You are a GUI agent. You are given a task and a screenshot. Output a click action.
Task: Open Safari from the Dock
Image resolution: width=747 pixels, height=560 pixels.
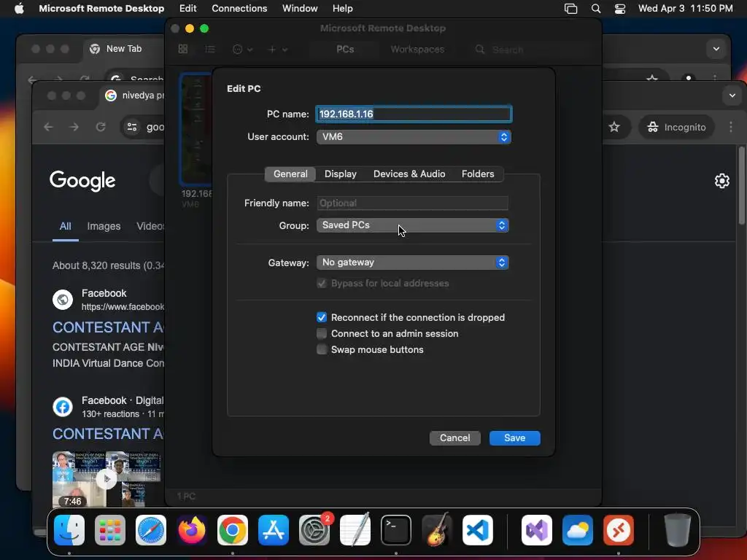tap(151, 530)
